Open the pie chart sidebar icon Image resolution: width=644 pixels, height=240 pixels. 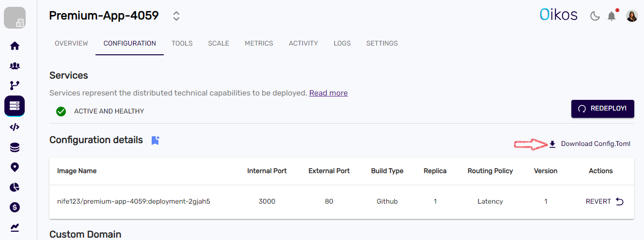pyautogui.click(x=15, y=187)
